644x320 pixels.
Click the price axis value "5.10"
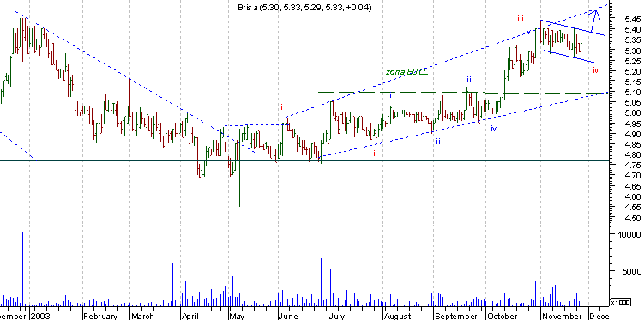(x=632, y=93)
